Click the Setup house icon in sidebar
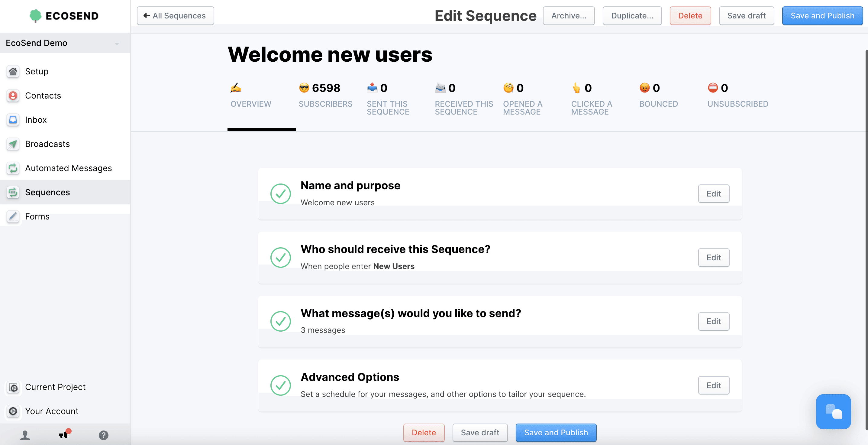The height and width of the screenshot is (445, 868). tap(13, 71)
